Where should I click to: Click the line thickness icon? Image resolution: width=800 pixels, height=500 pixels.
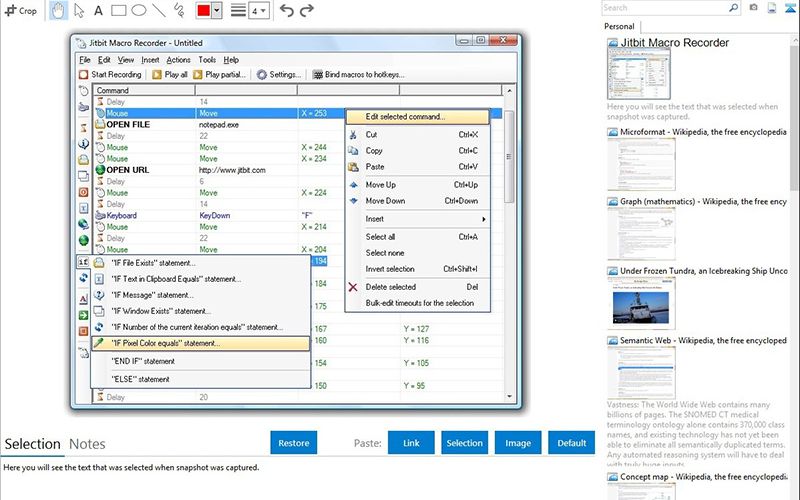(x=238, y=11)
